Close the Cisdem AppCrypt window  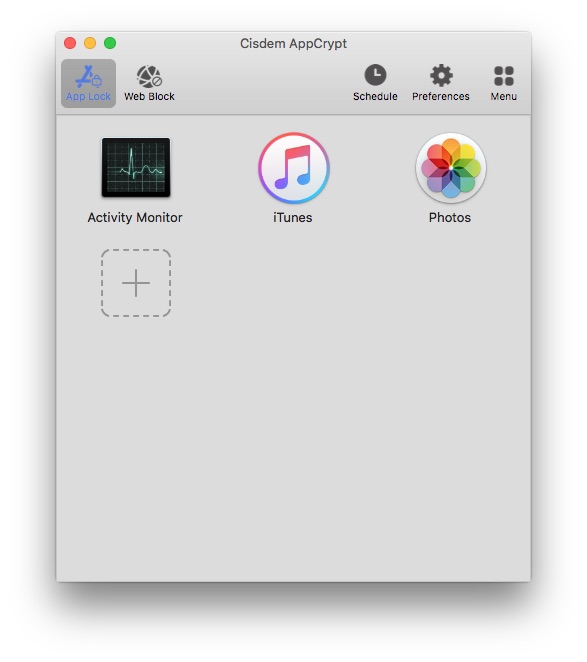point(70,43)
